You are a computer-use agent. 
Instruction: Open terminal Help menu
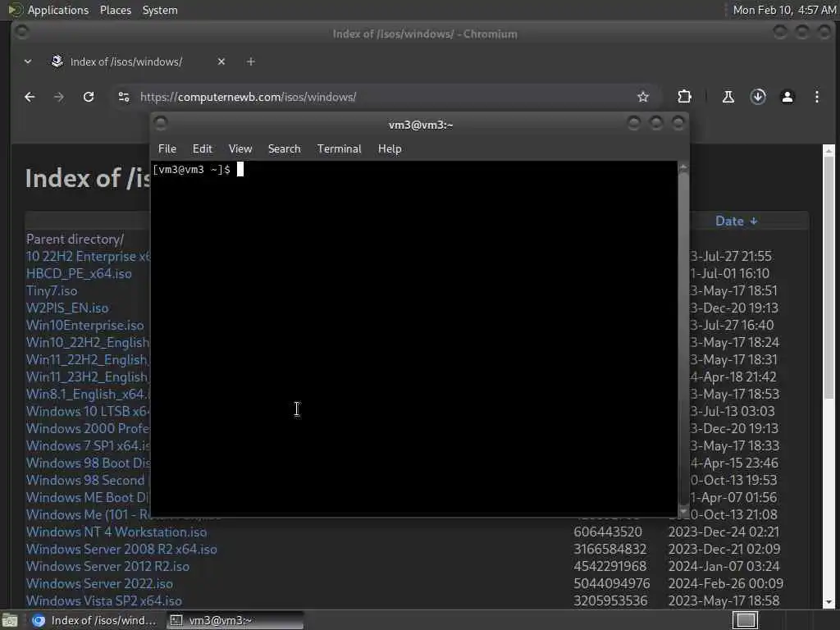point(390,149)
